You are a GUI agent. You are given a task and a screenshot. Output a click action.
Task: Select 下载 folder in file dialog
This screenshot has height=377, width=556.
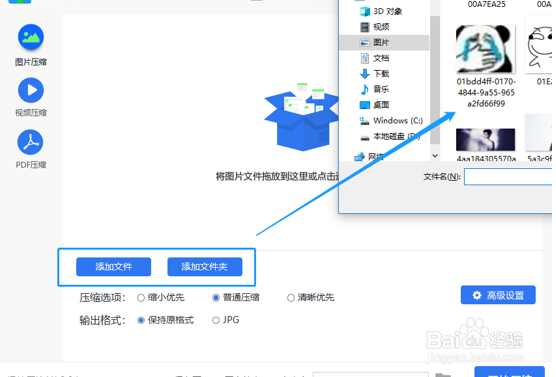[x=384, y=74]
